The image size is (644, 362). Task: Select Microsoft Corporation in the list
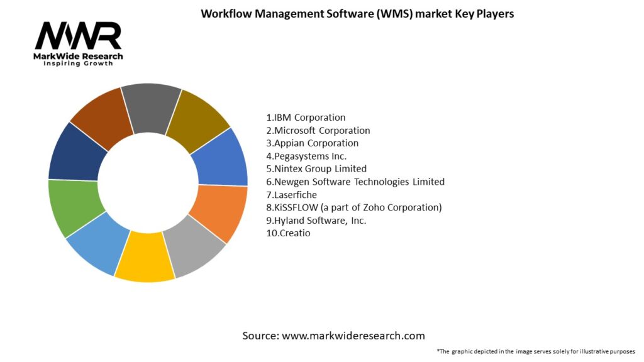(x=318, y=130)
